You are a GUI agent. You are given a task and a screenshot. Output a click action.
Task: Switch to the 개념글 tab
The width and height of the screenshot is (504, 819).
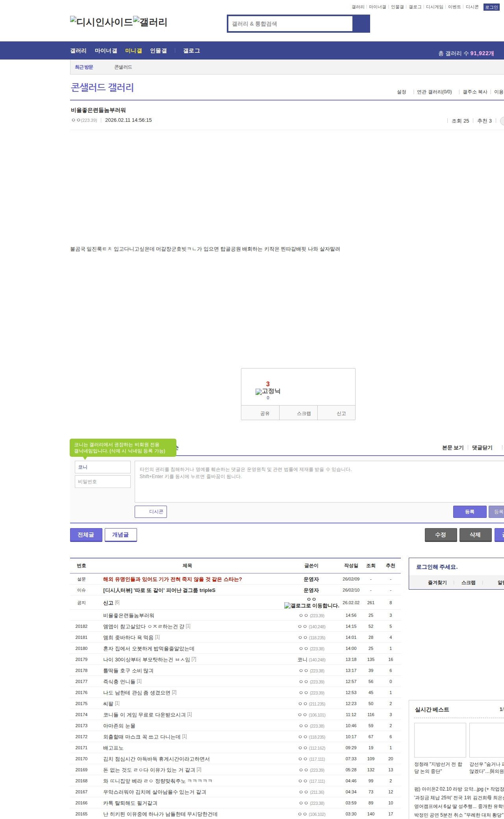point(120,535)
